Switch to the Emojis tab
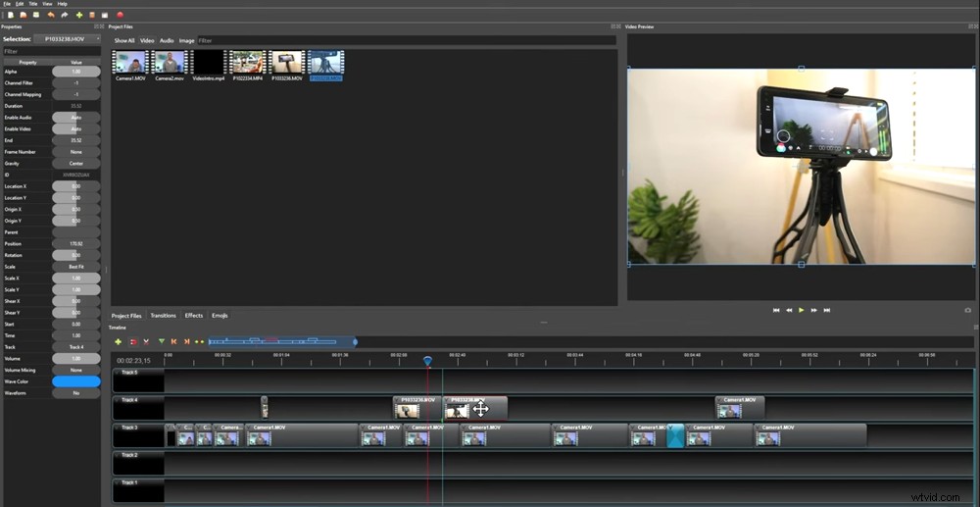 click(x=220, y=316)
